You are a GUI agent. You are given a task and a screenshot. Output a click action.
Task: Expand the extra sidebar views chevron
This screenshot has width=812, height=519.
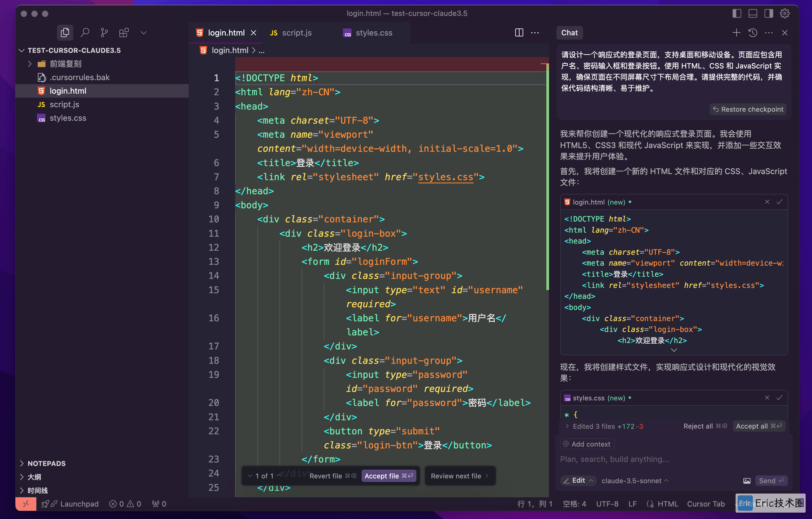(144, 33)
